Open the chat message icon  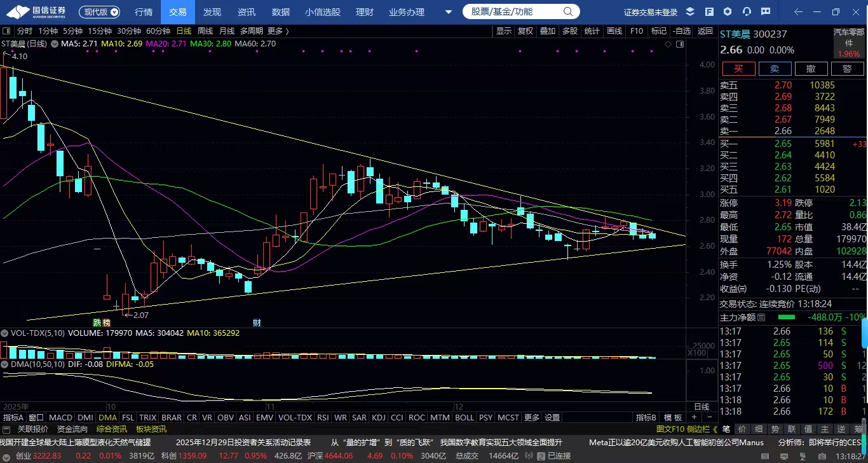[x=766, y=11]
